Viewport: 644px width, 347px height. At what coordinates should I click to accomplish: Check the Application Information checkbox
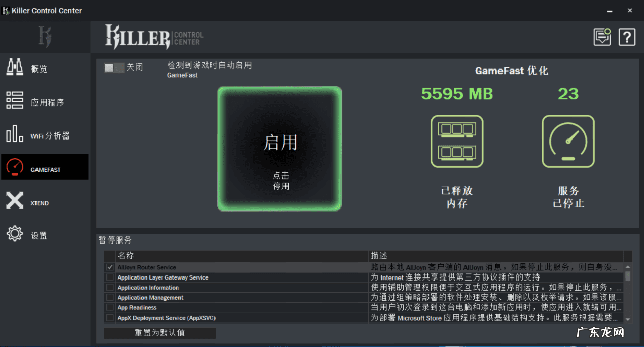click(110, 287)
